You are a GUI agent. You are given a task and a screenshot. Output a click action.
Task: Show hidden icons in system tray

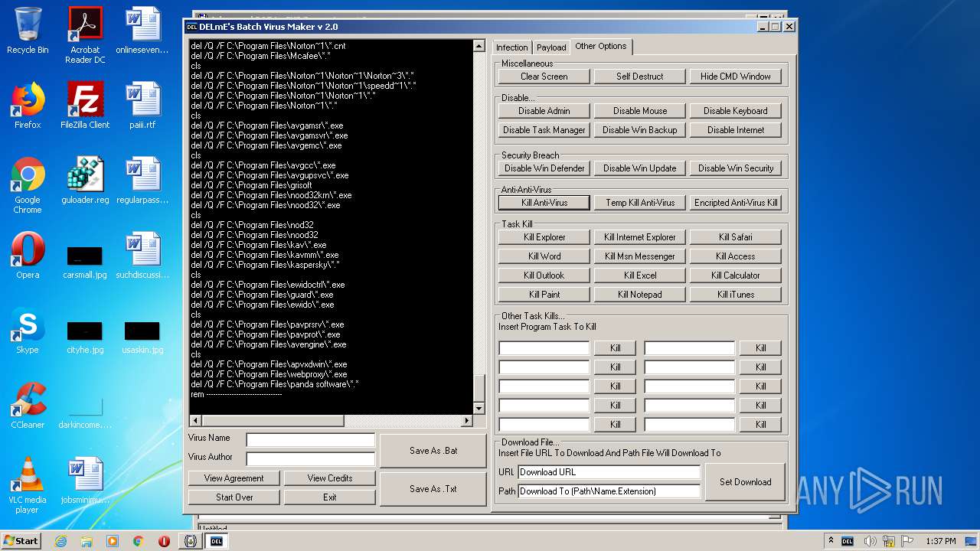pos(831,541)
